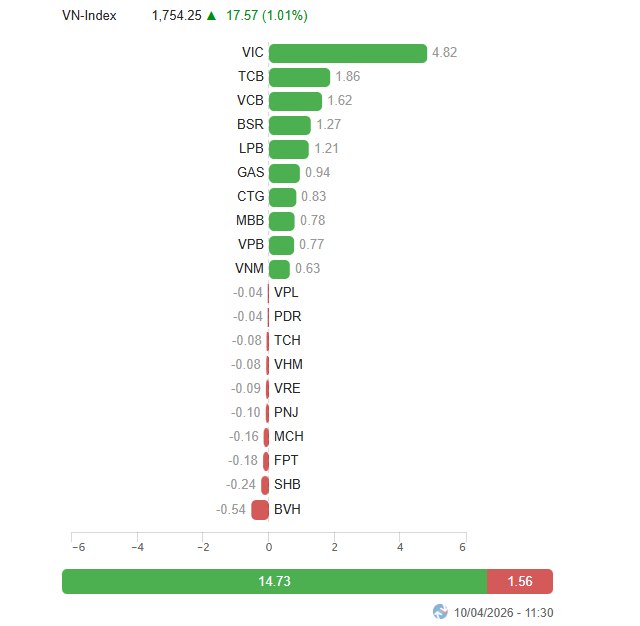The width and height of the screenshot is (640, 626).
Task: Click the 10/04/2026 - 11:30 timestamp
Action: (504, 612)
